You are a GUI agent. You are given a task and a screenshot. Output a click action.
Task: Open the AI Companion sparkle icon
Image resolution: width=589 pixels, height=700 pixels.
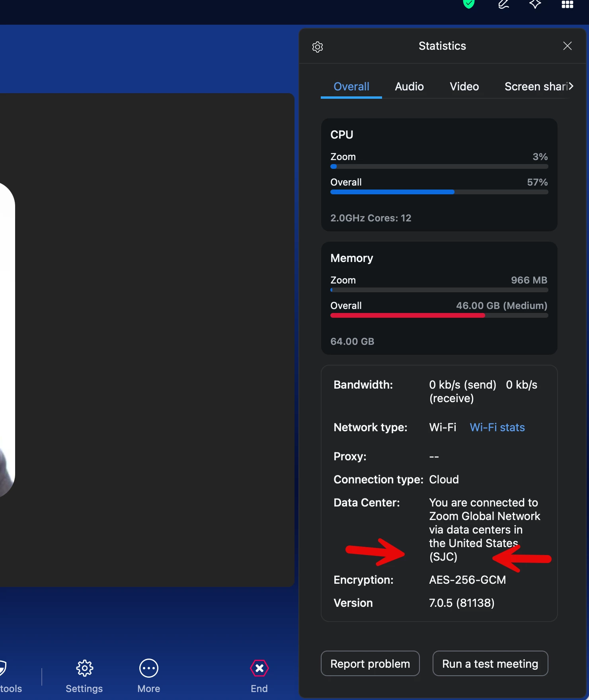coord(535,4)
